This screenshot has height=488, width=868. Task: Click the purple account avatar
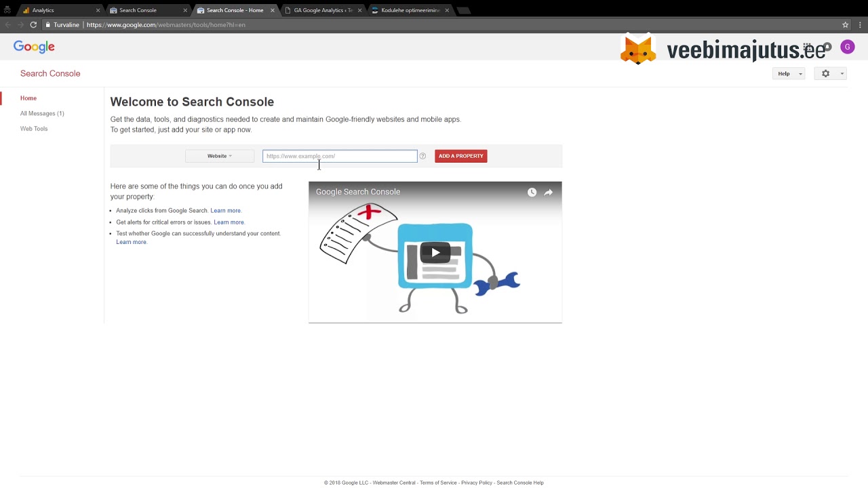point(847,47)
